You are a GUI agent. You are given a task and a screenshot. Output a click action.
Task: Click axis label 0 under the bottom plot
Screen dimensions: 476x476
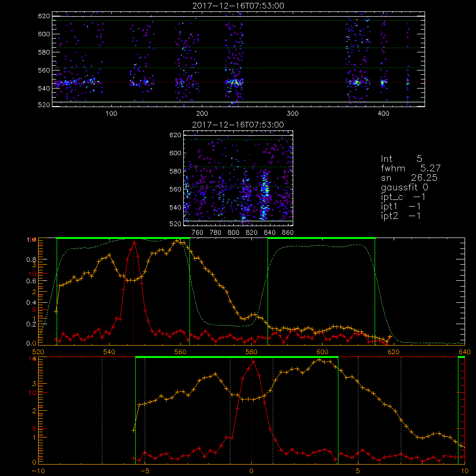[251, 471]
